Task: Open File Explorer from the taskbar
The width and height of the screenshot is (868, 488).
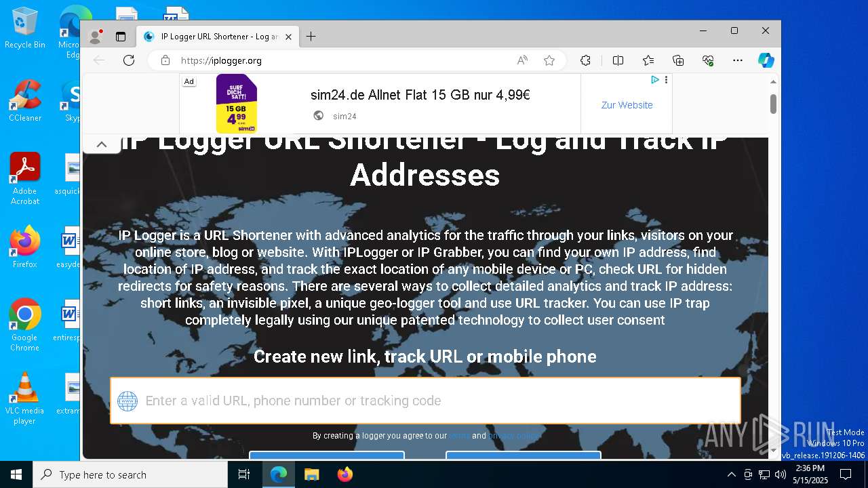Action: [x=311, y=474]
